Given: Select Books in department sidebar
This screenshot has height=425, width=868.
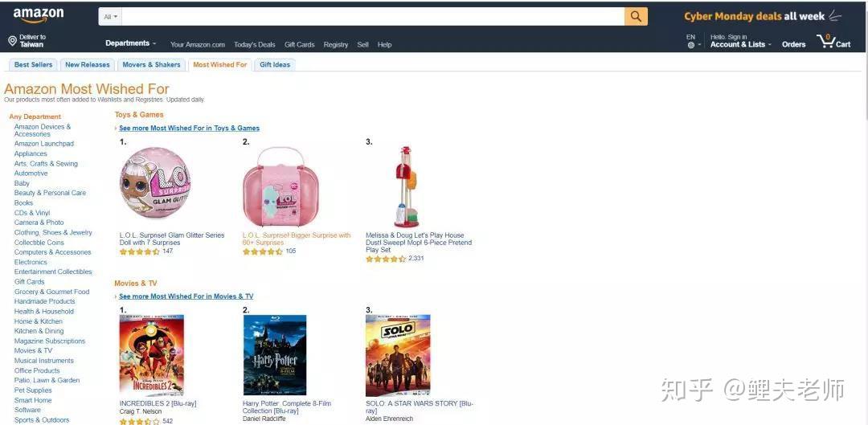Looking at the screenshot, I should click(23, 203).
